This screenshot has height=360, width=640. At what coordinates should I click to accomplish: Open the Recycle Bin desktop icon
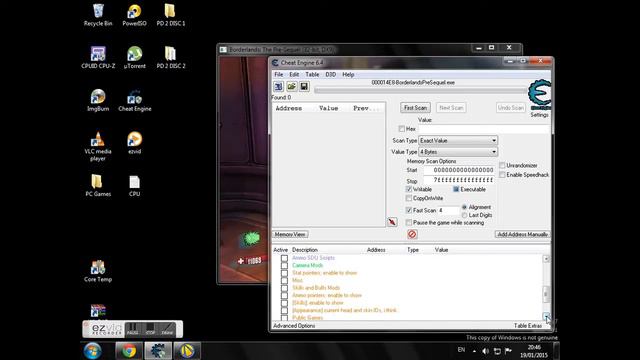(98, 15)
